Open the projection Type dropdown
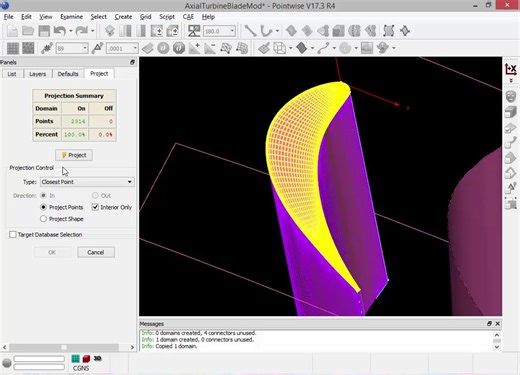520x375 pixels. point(87,182)
